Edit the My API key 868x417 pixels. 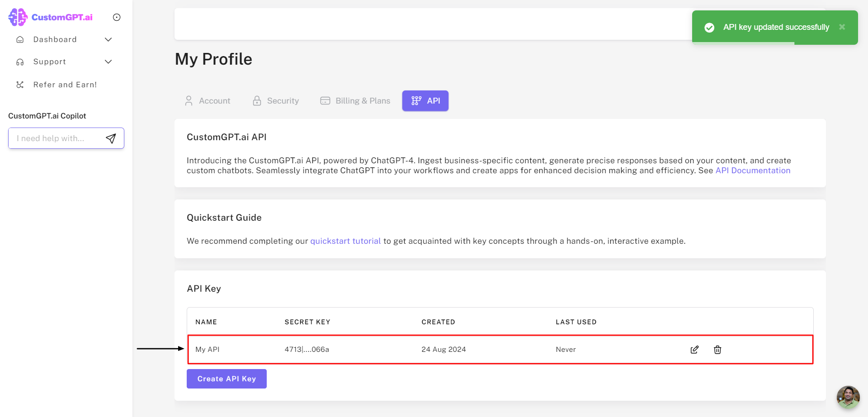[x=695, y=350]
